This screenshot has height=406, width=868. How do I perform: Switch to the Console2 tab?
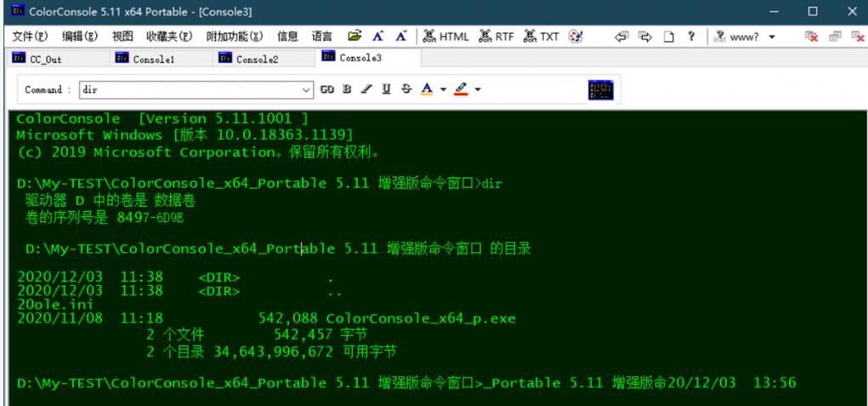(264, 59)
